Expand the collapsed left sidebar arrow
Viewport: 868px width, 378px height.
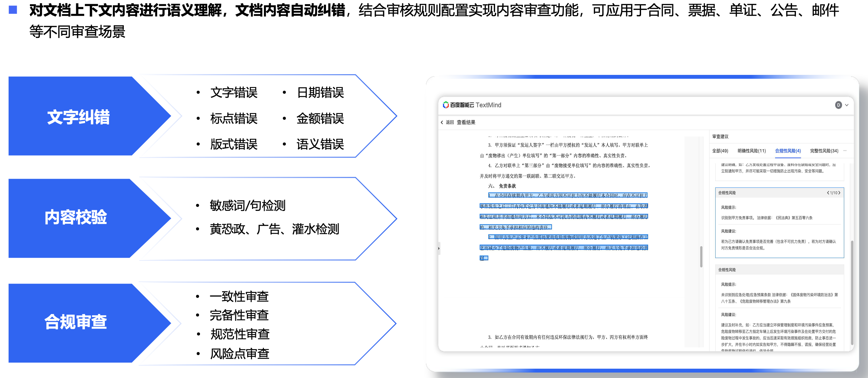click(439, 248)
